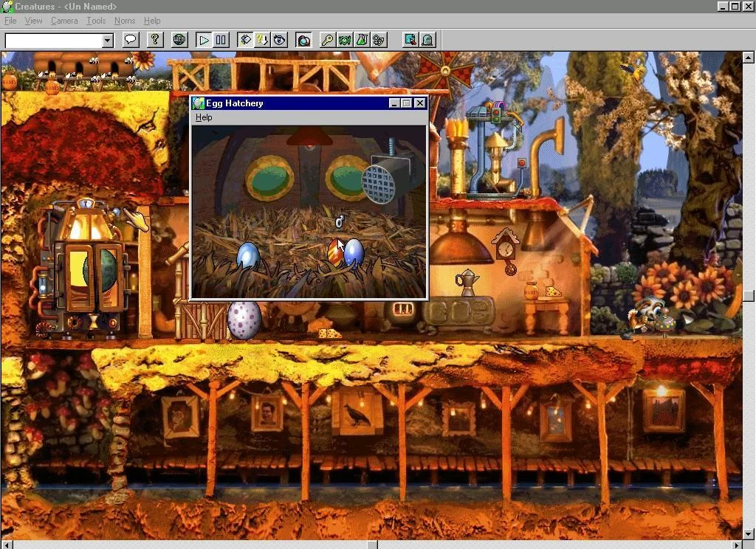
Task: Click the green flask science kit icon
Action: pyautogui.click(x=362, y=40)
